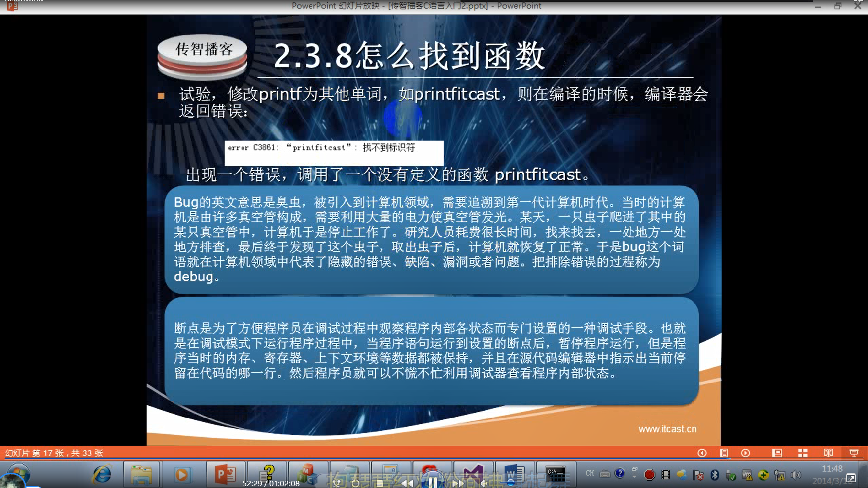Click the blue help question tray icon

620,474
